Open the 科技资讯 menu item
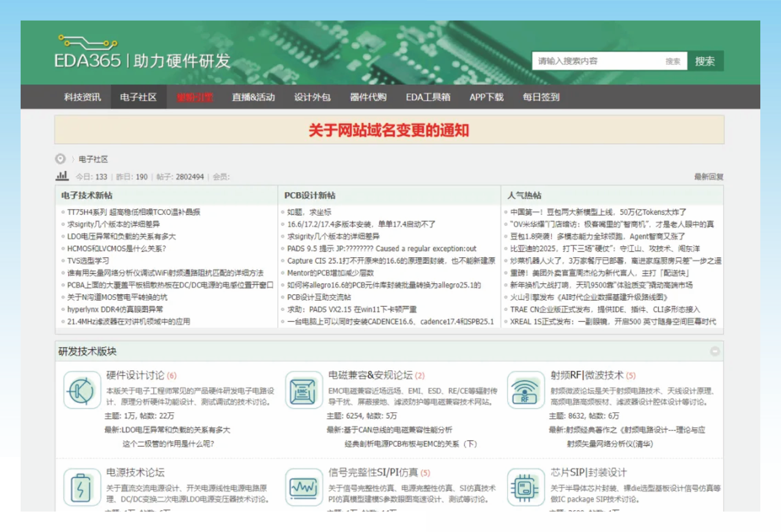 83,97
